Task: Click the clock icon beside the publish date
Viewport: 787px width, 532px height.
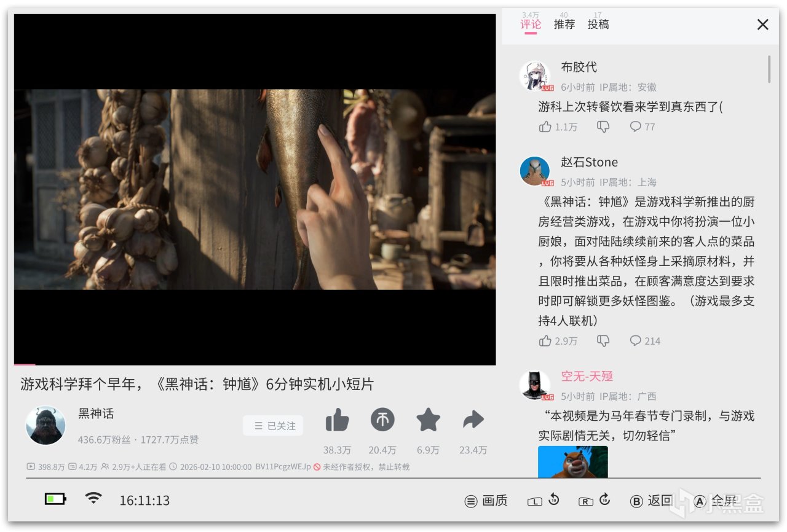Action: pyautogui.click(x=173, y=467)
